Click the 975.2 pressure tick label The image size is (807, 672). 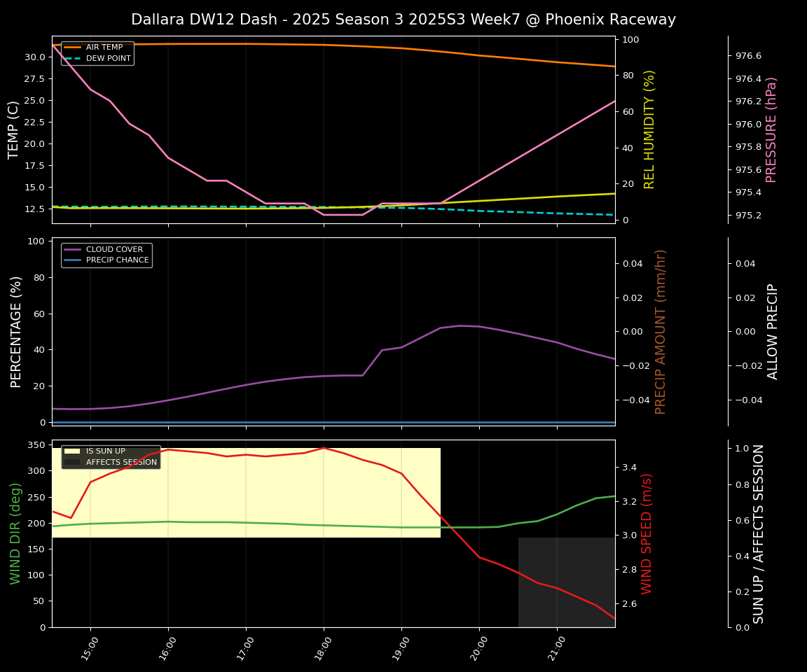click(748, 216)
